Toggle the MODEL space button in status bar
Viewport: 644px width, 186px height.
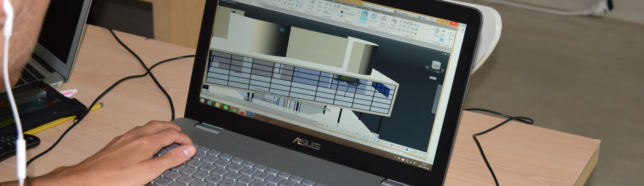point(321,125)
